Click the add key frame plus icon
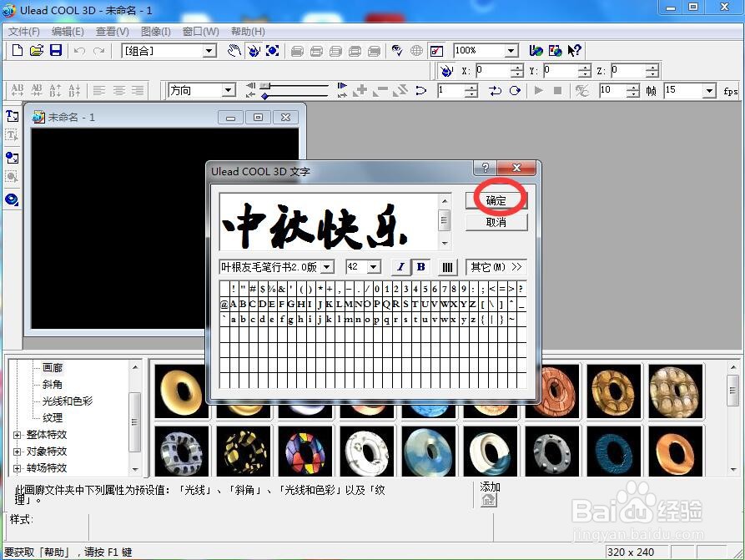Viewport: 745px width, 560px height. pos(360,90)
